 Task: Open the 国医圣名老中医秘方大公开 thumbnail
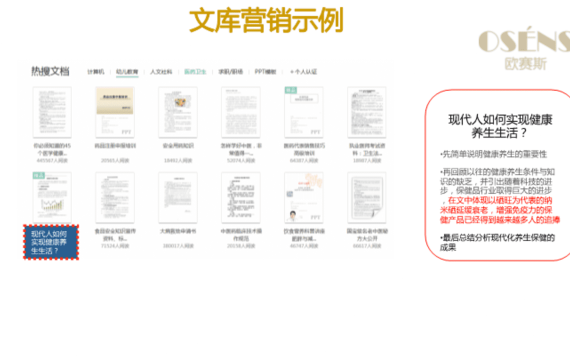pos(366,197)
